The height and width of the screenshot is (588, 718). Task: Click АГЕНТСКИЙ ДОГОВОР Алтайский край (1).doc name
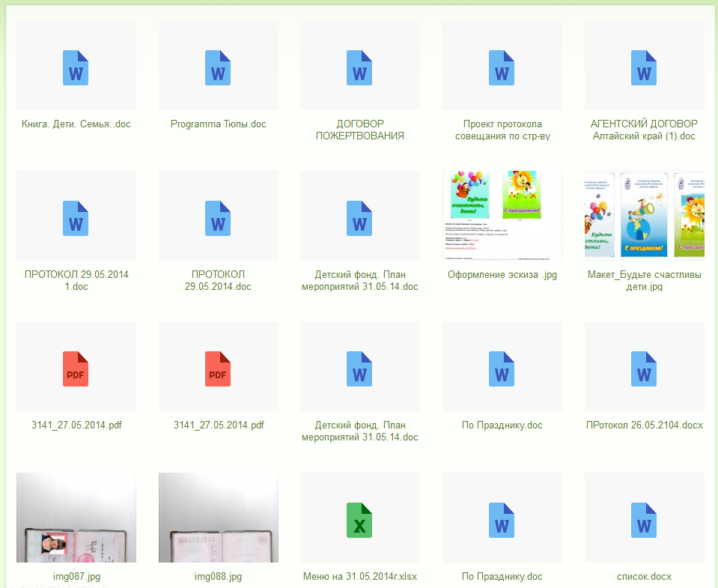coord(645,130)
